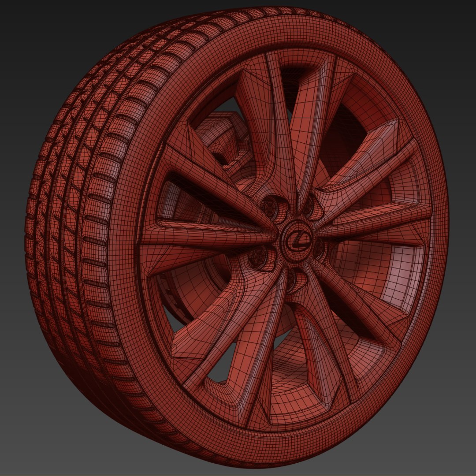Select the Lexus emblem center cap
Screen dimensions: 476x476
298,241
